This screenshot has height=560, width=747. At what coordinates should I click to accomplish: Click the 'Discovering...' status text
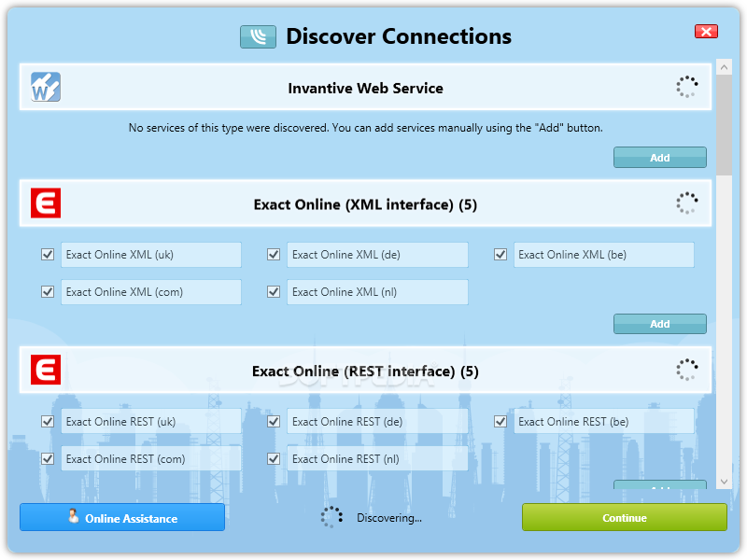[x=389, y=518]
